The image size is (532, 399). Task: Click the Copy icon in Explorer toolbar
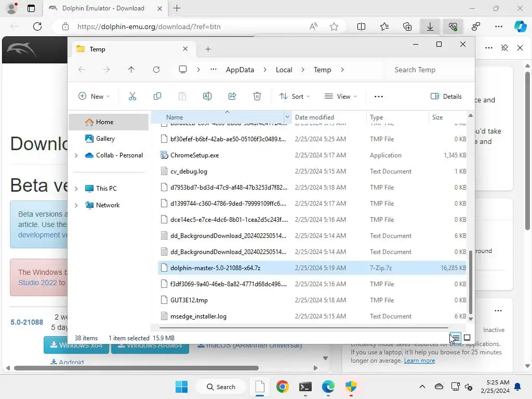click(x=157, y=96)
